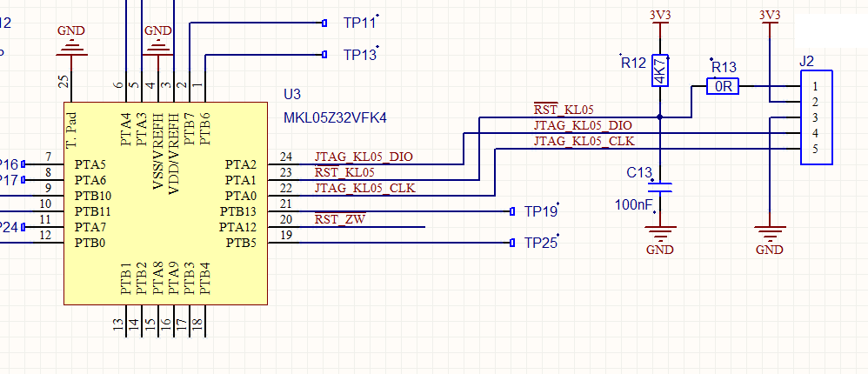Viewport: 868px width, 374px height.
Task: Click the PTB1 pin name
Action: [x=126, y=278]
